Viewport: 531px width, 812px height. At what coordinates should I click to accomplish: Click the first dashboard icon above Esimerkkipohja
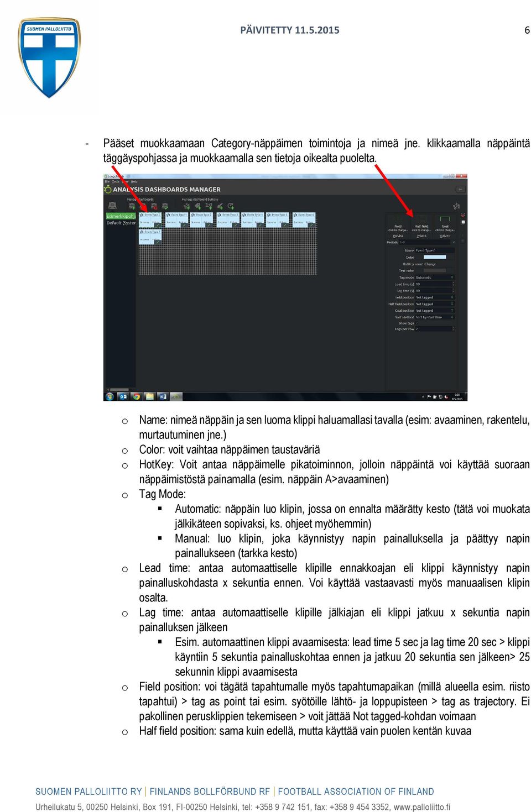(x=112, y=206)
